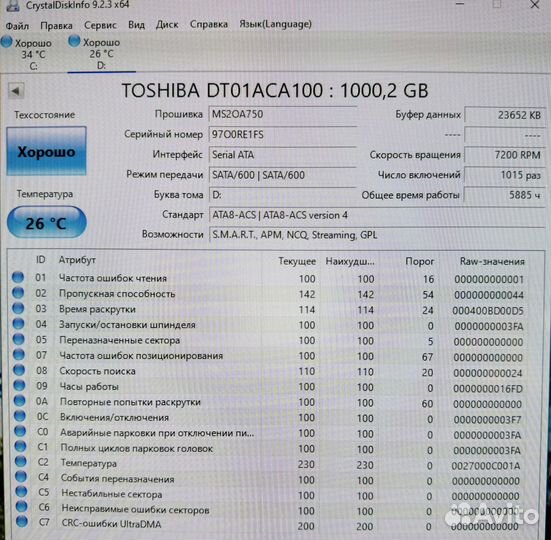Click the drive letter field D:
Viewport: 551px width, 540px height.
coord(283,195)
